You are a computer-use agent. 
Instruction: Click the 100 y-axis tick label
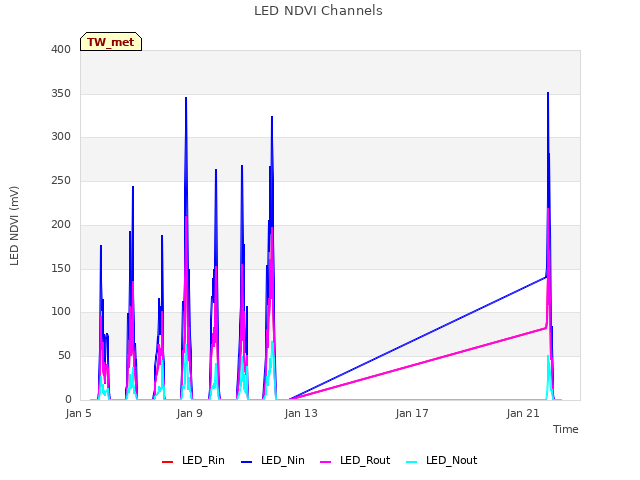[61, 312]
